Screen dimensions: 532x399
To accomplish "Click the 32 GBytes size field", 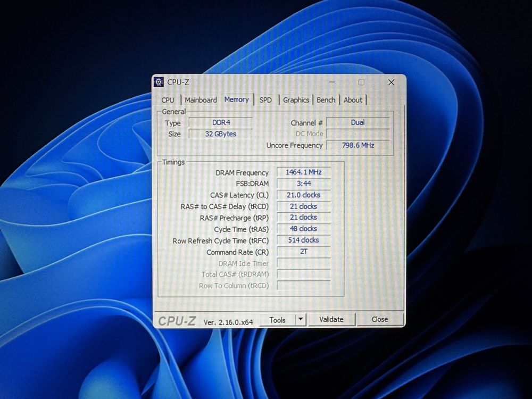I will (221, 134).
